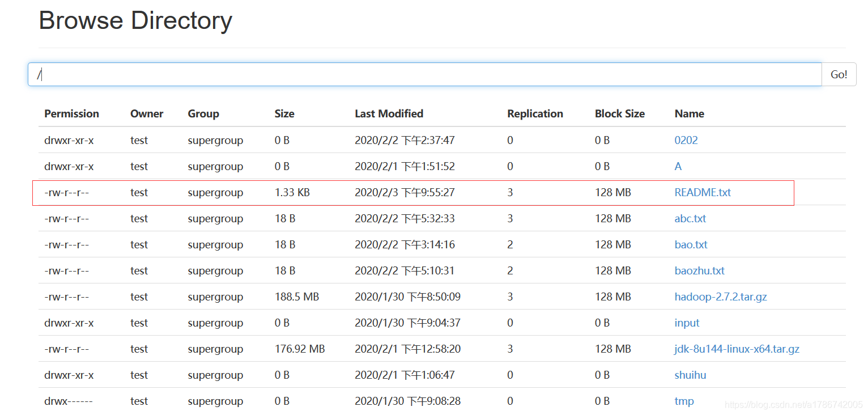Click replication value 2 in baozhu.txt row

510,270
